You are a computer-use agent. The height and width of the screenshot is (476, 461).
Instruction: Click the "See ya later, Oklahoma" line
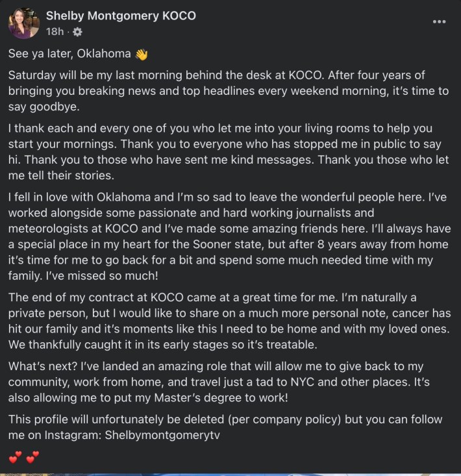coord(69,54)
